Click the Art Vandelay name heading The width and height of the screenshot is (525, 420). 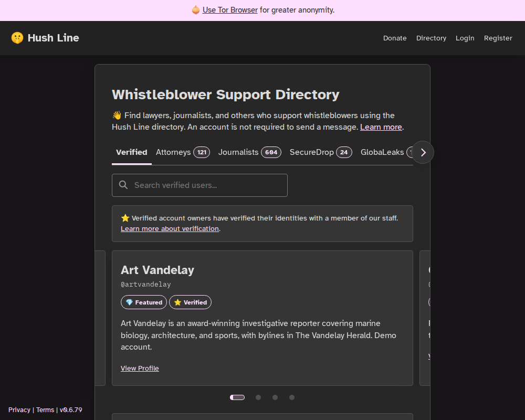[x=157, y=270]
